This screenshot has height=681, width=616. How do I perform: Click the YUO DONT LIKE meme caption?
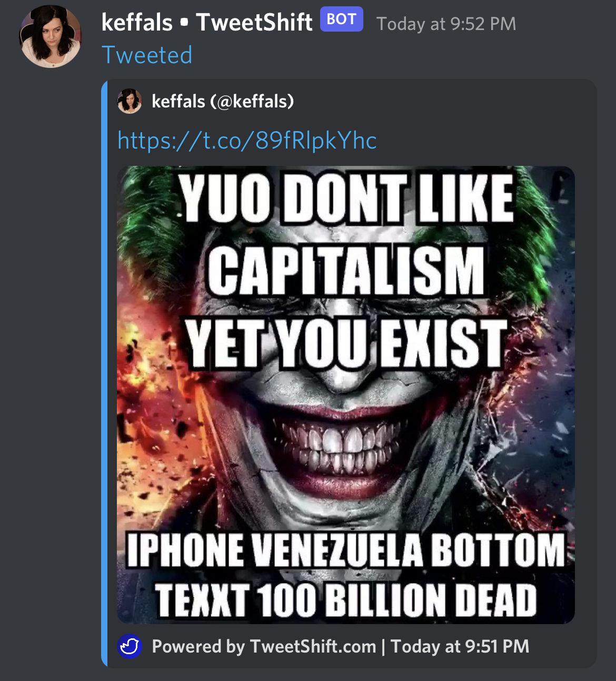tap(346, 198)
